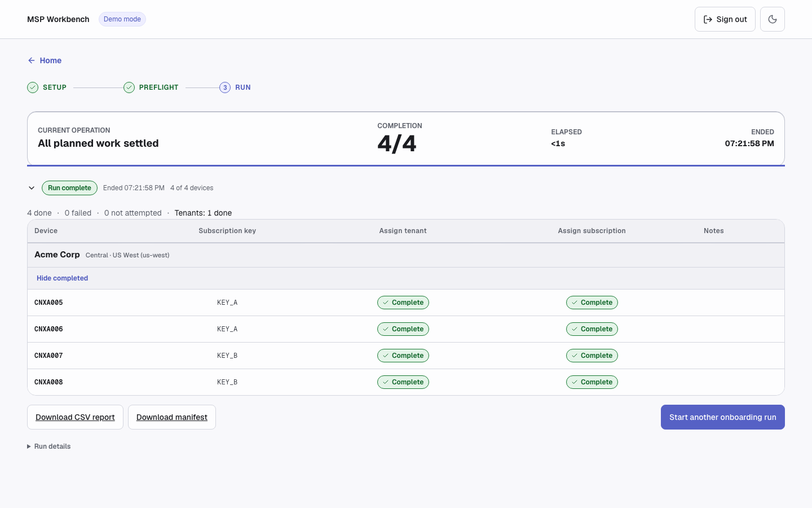The width and height of the screenshot is (812, 508).
Task: Select device CNXA006 in the table
Action: pos(48,329)
